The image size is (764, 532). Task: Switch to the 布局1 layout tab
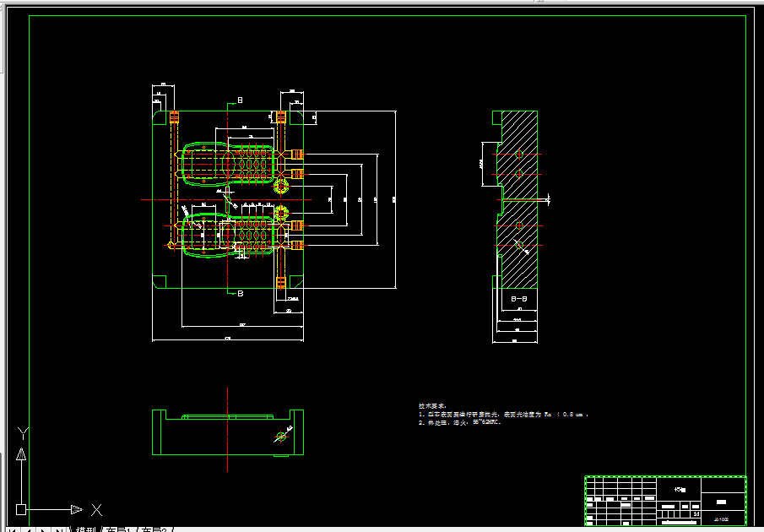pyautogui.click(x=119, y=529)
